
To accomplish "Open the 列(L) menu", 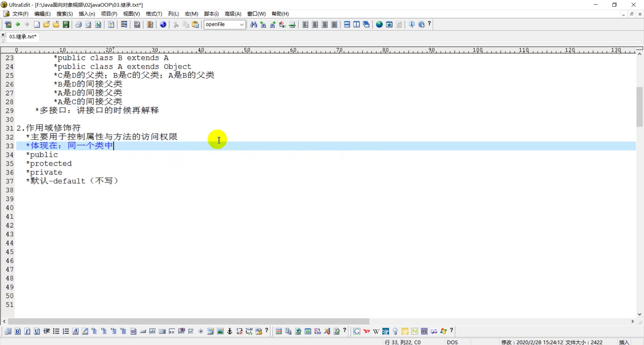I will (173, 14).
